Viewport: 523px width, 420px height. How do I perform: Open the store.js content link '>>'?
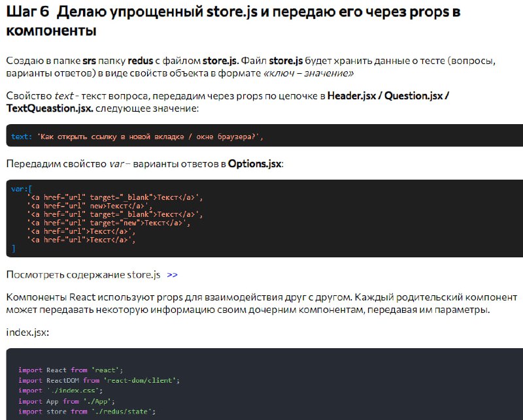tap(172, 275)
